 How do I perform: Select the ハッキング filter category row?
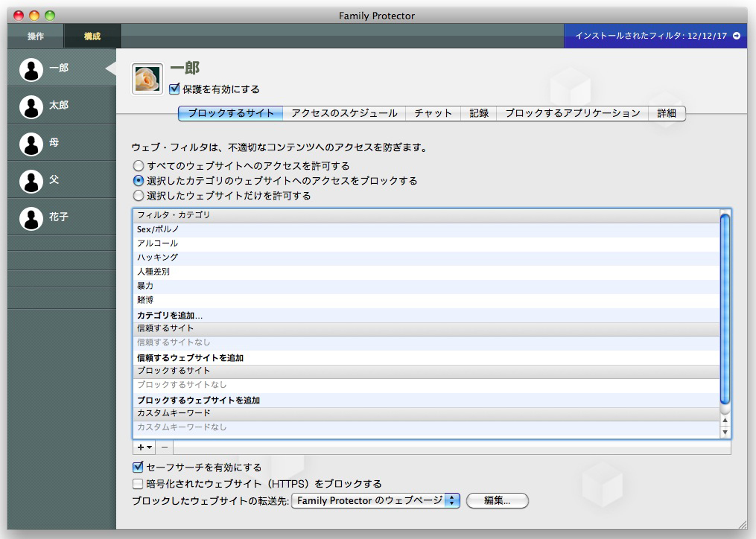(x=426, y=258)
